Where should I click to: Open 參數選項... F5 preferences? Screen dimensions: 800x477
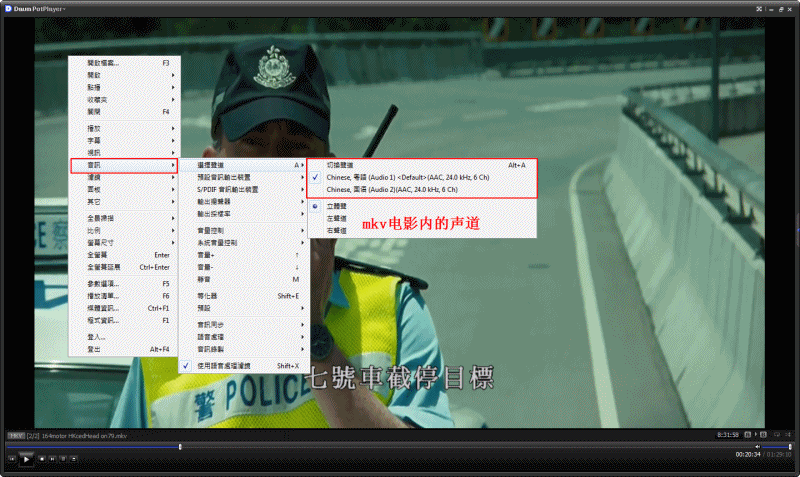pyautogui.click(x=124, y=284)
